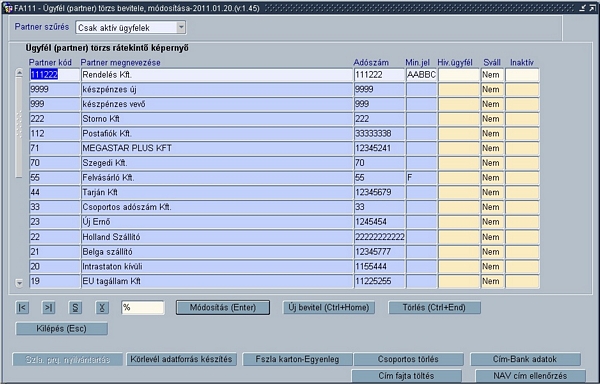Click NAV cím ellenőrzés button
The height and width of the screenshot is (384, 600).
(x=530, y=376)
